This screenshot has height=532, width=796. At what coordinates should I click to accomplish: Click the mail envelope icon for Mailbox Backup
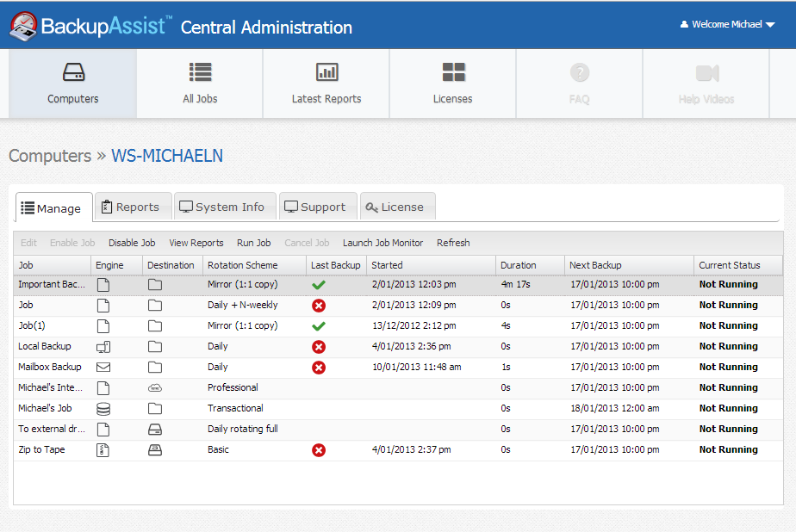103,368
